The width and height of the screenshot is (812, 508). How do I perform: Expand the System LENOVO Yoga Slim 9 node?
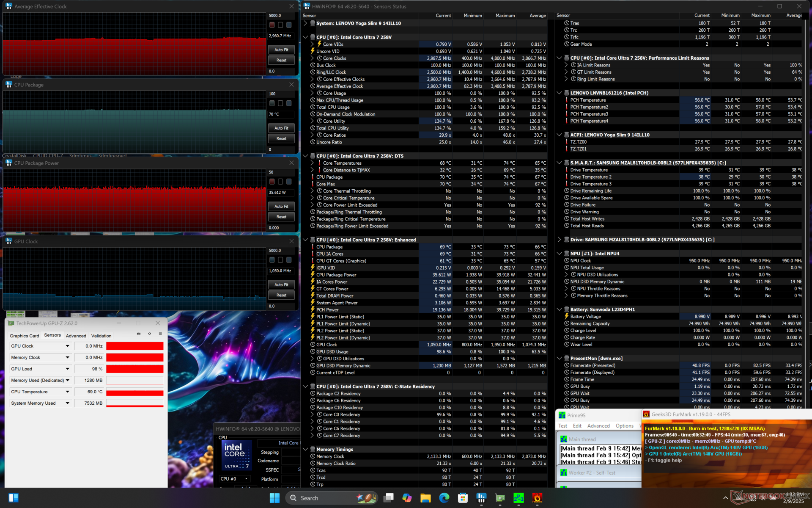click(x=305, y=23)
